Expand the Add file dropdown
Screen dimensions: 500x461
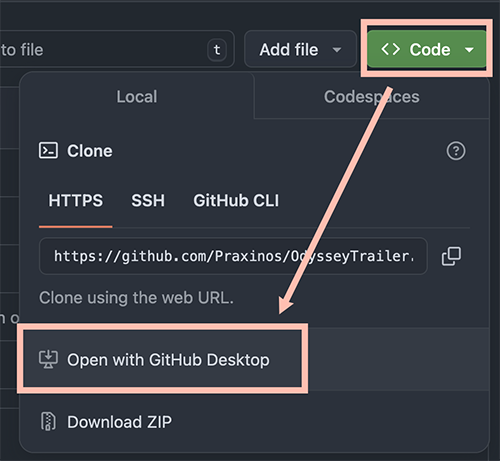click(x=300, y=49)
